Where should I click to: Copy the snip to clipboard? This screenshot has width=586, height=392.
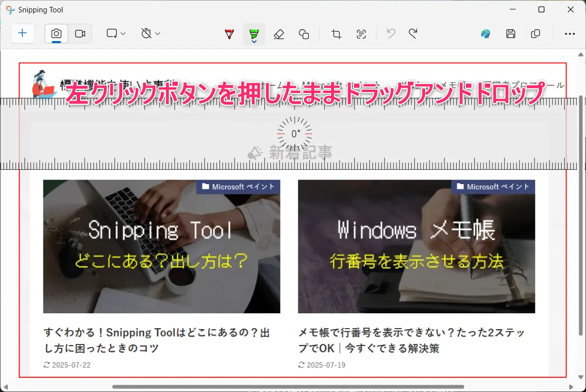pos(536,34)
